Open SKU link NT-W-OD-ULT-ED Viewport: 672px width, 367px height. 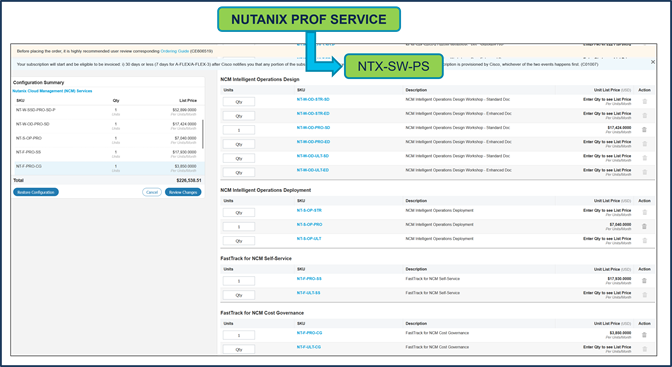point(313,170)
